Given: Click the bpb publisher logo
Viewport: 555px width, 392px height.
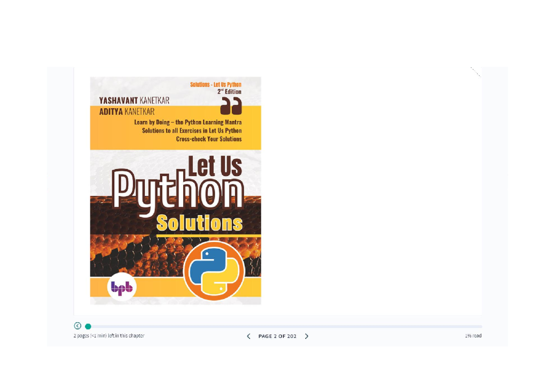Looking at the screenshot, I should tap(122, 288).
